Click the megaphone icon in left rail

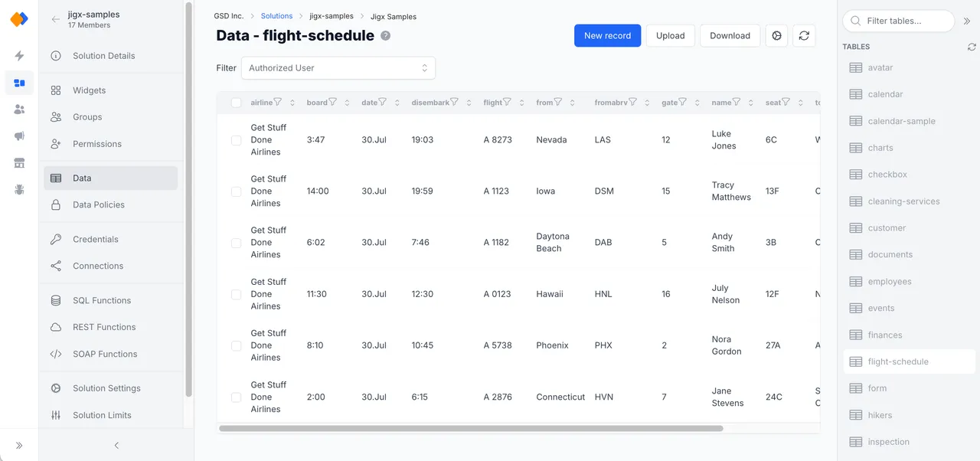(19, 136)
